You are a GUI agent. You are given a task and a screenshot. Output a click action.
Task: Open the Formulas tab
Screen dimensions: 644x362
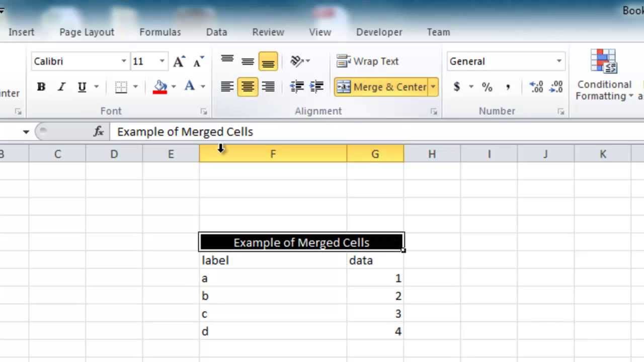[160, 32]
